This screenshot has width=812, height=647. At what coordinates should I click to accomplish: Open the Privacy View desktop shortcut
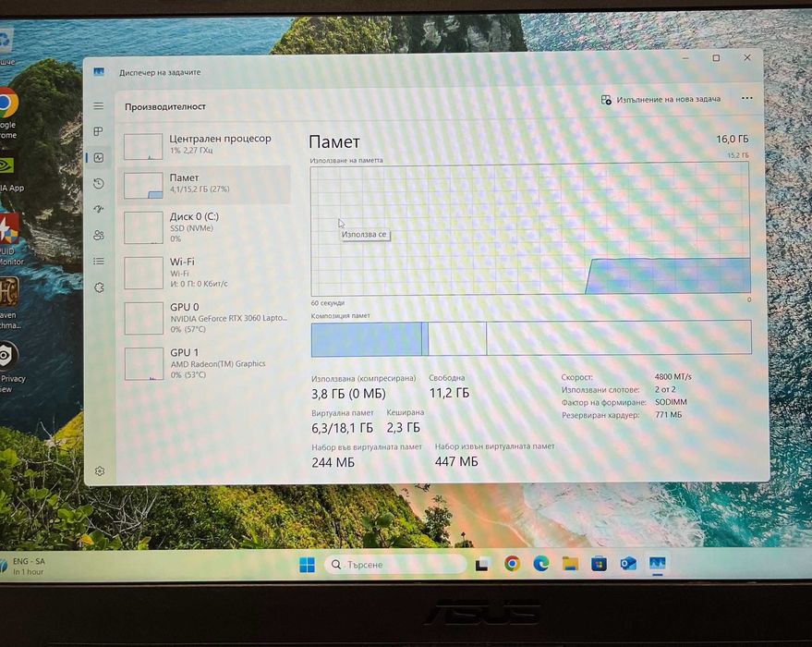[10, 368]
